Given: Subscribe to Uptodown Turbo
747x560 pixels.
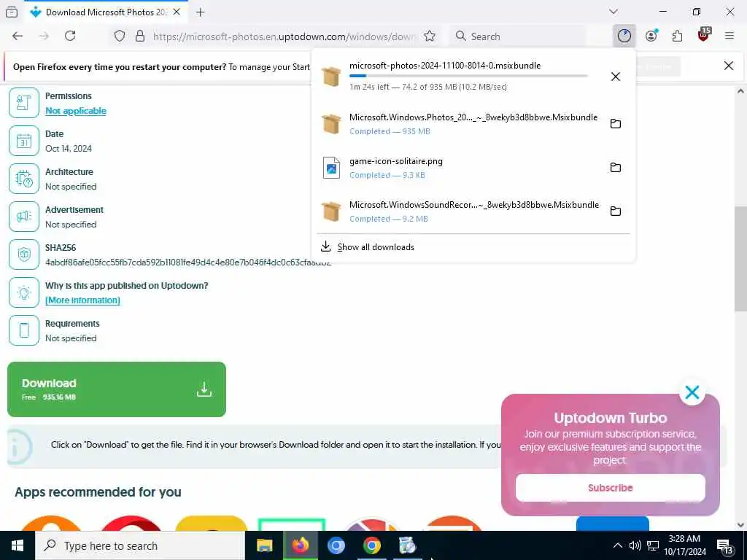Looking at the screenshot, I should pos(611,488).
